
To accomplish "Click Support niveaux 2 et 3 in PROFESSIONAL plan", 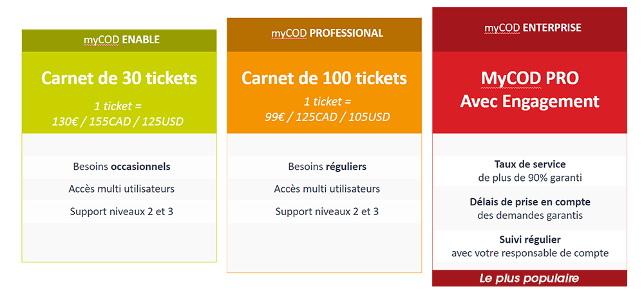I will click(327, 212).
